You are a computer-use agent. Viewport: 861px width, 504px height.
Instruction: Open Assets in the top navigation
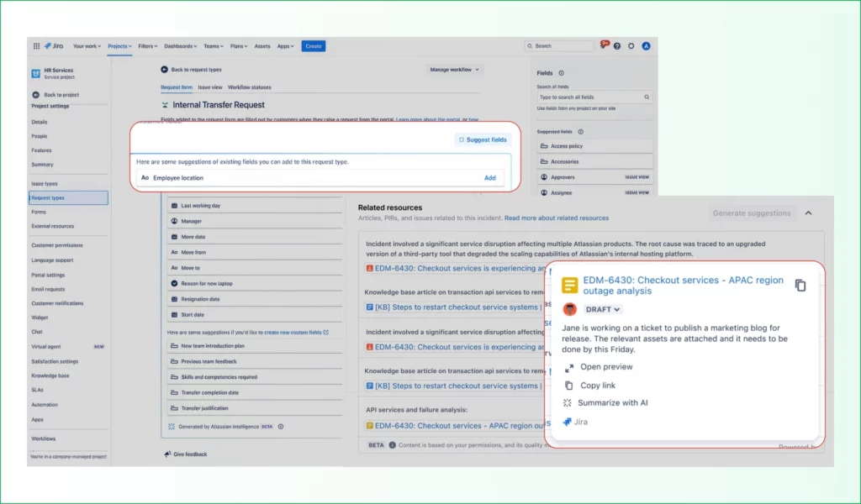(262, 46)
